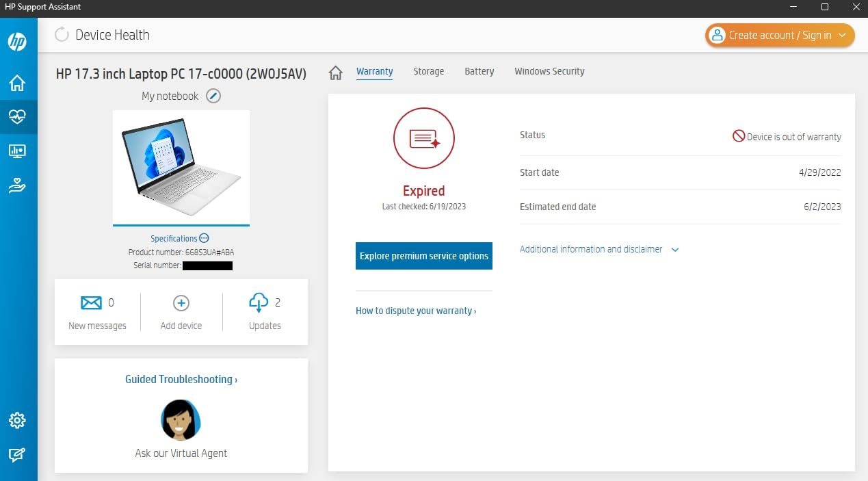The height and width of the screenshot is (481, 868).
Task: Click Explore premium service options button
Action: [x=423, y=256]
